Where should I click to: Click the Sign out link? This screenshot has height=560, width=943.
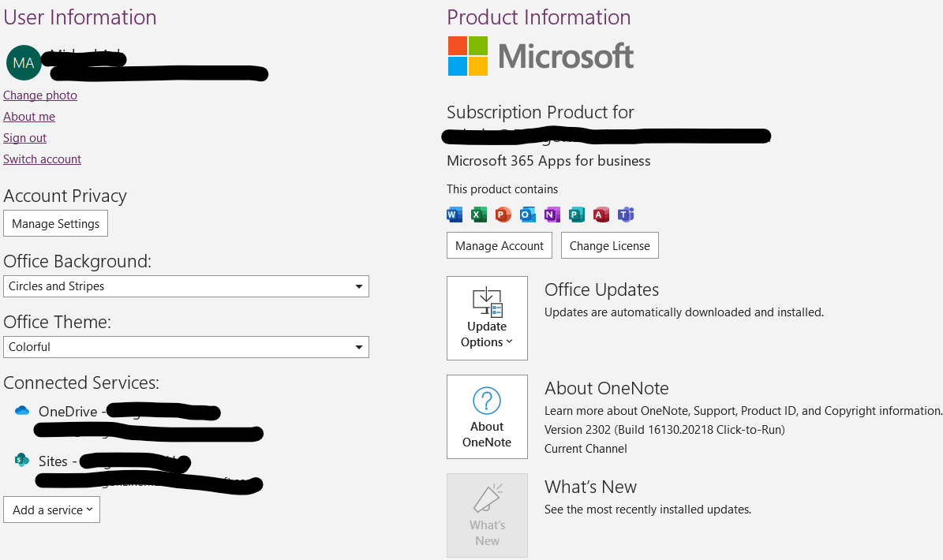coord(24,137)
